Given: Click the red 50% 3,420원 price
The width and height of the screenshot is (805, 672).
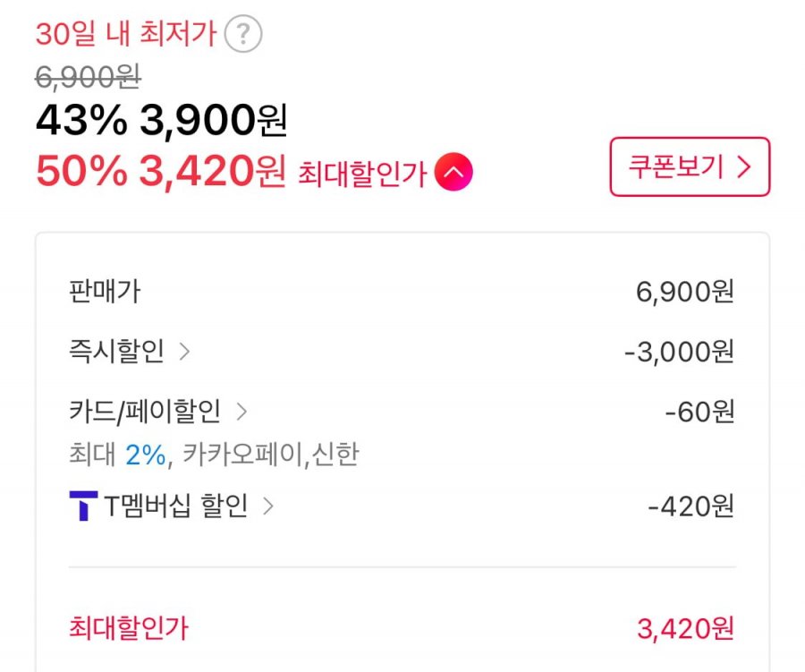Looking at the screenshot, I should 161,172.
